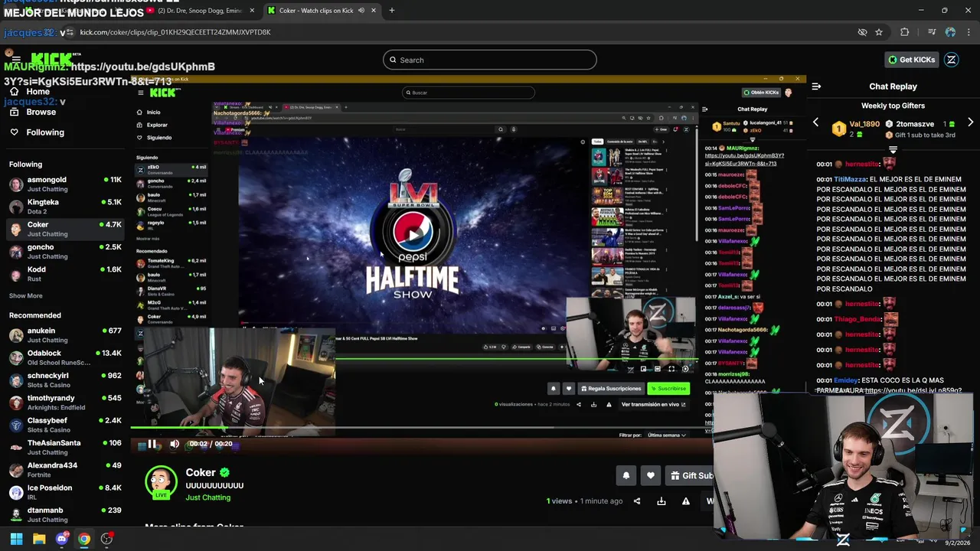Screen dimensions: 980x551
Task: Click the heart follow button for Coker
Action: (x=650, y=476)
